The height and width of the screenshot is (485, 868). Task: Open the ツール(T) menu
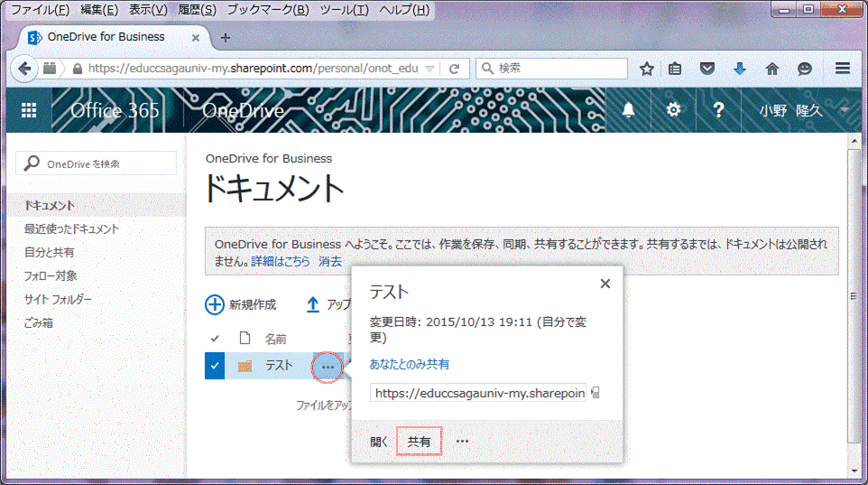point(345,10)
